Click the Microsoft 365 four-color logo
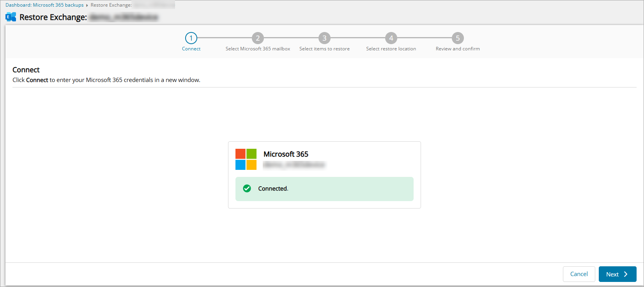 pos(246,159)
